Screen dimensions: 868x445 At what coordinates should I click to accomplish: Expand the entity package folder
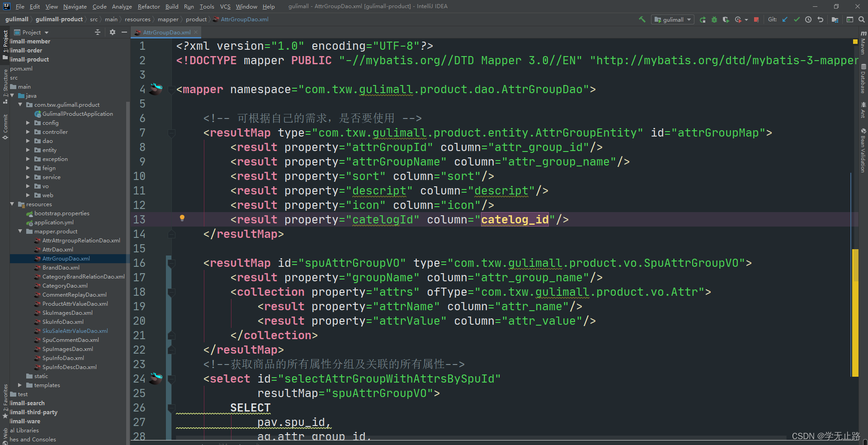click(28, 150)
